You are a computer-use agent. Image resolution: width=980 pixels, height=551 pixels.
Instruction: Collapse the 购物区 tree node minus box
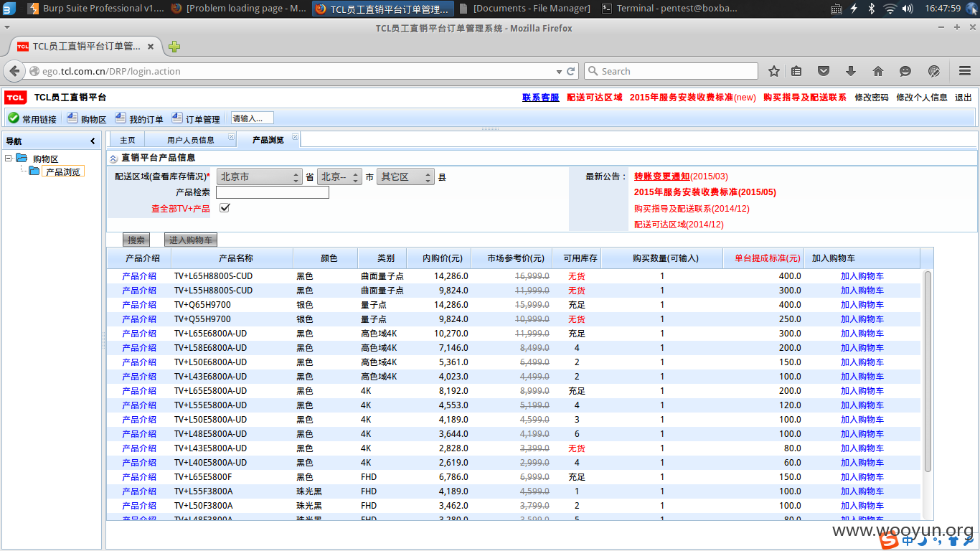tap(8, 158)
